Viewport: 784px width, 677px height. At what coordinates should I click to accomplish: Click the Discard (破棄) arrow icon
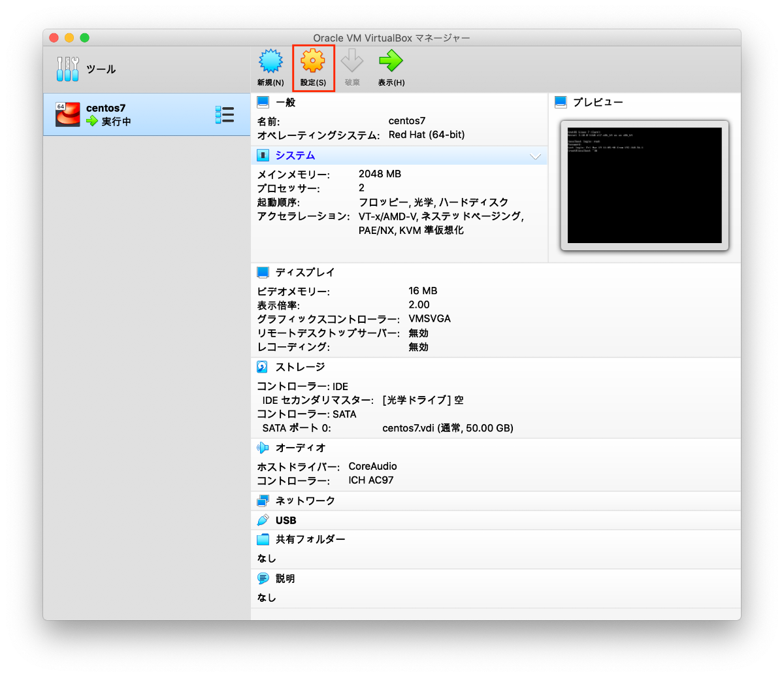point(352,61)
